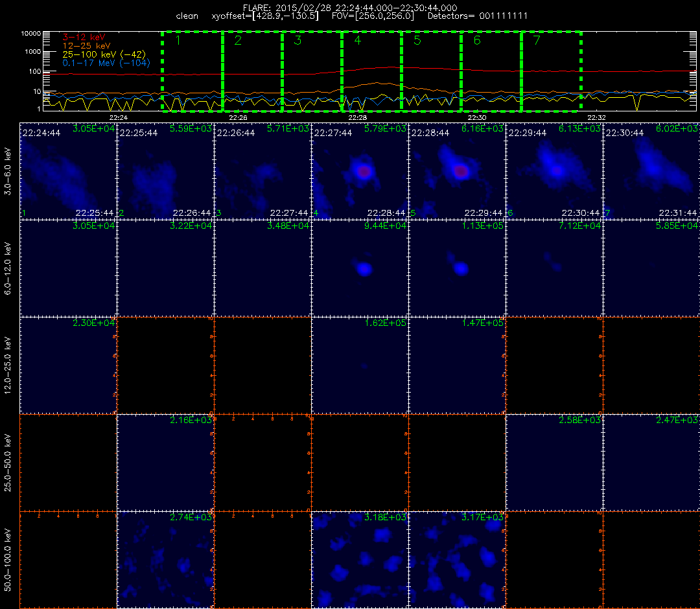Open the 25.0-50.0 keV image labeled 2.16E+03
This screenshot has height=609, width=700.
pyautogui.click(x=165, y=463)
